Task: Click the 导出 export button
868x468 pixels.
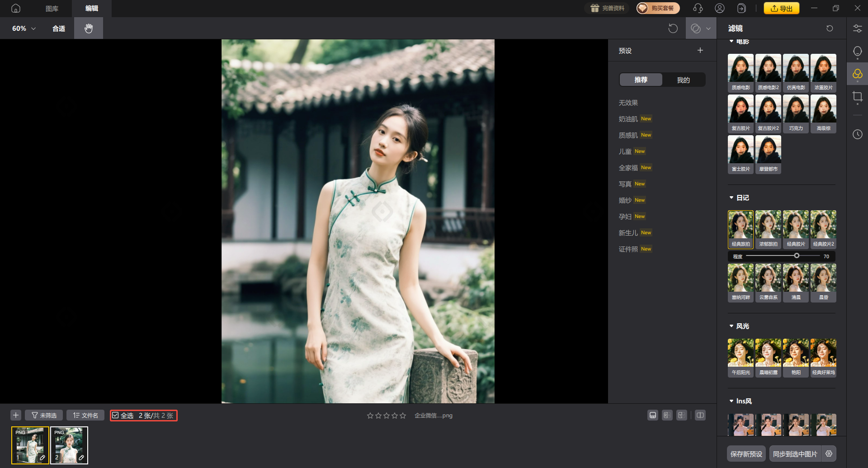Action: 781,8
